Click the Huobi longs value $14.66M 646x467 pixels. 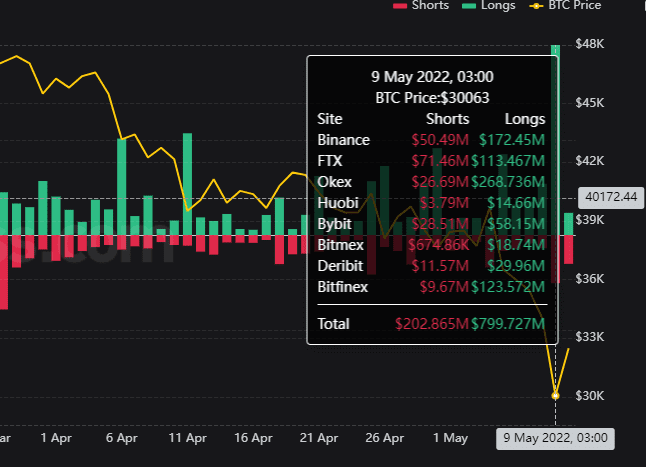coord(516,203)
